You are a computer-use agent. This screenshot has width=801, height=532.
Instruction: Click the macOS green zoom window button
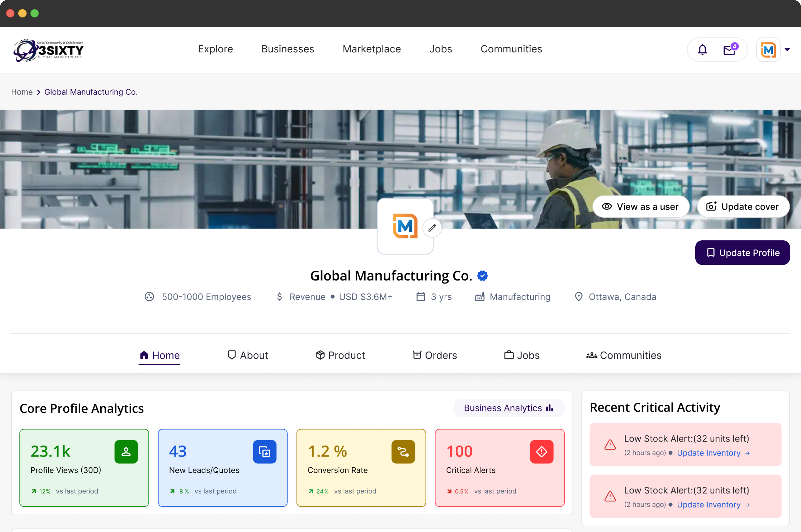click(35, 13)
